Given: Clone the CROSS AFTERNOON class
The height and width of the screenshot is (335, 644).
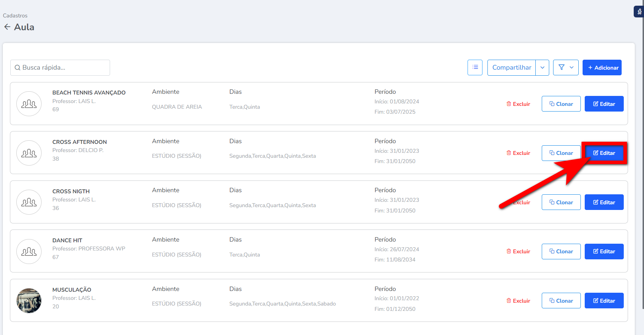Looking at the screenshot, I should pyautogui.click(x=561, y=153).
